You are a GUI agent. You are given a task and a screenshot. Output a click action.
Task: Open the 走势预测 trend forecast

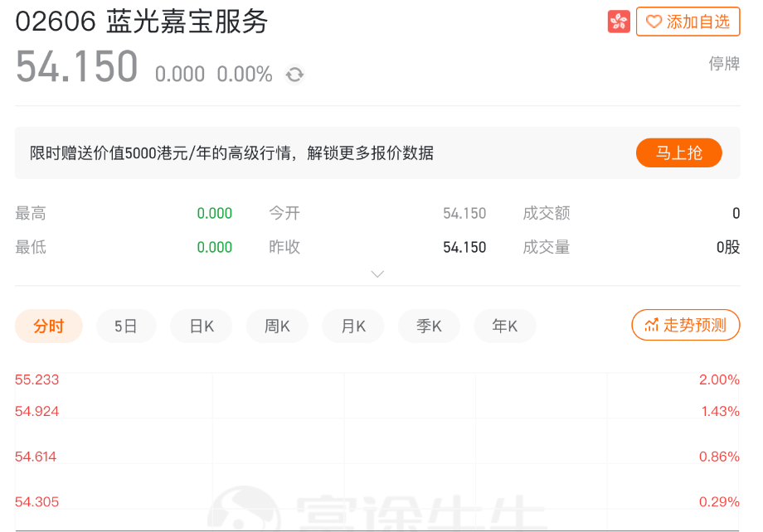point(686,325)
